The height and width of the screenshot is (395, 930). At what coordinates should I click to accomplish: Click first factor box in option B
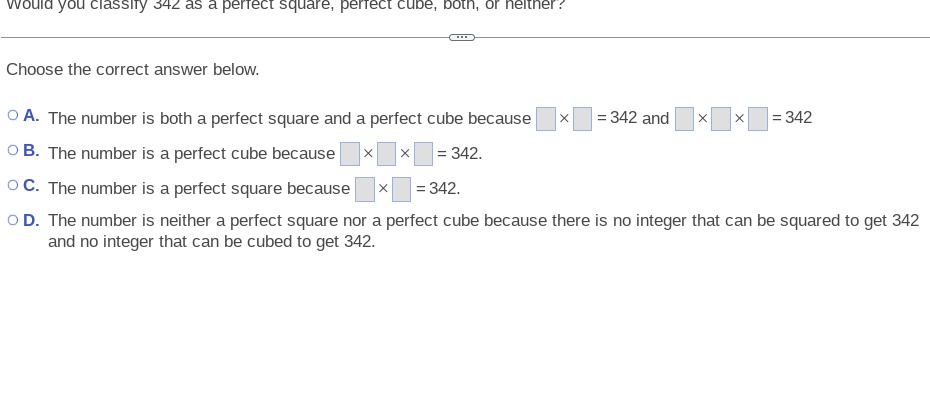pos(350,154)
